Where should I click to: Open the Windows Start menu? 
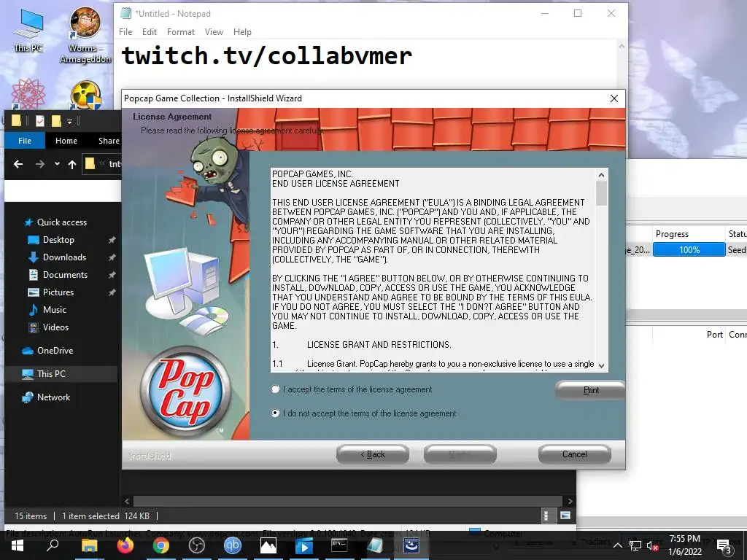[18, 545]
